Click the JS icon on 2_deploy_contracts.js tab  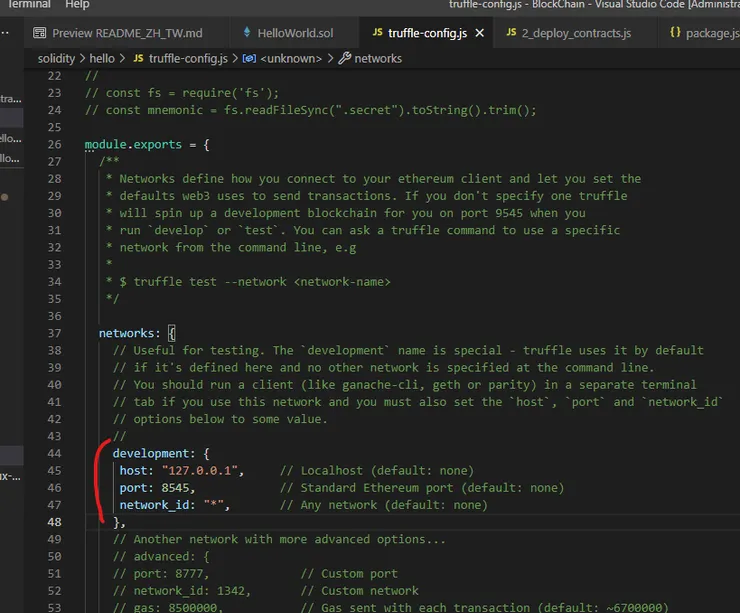510,33
